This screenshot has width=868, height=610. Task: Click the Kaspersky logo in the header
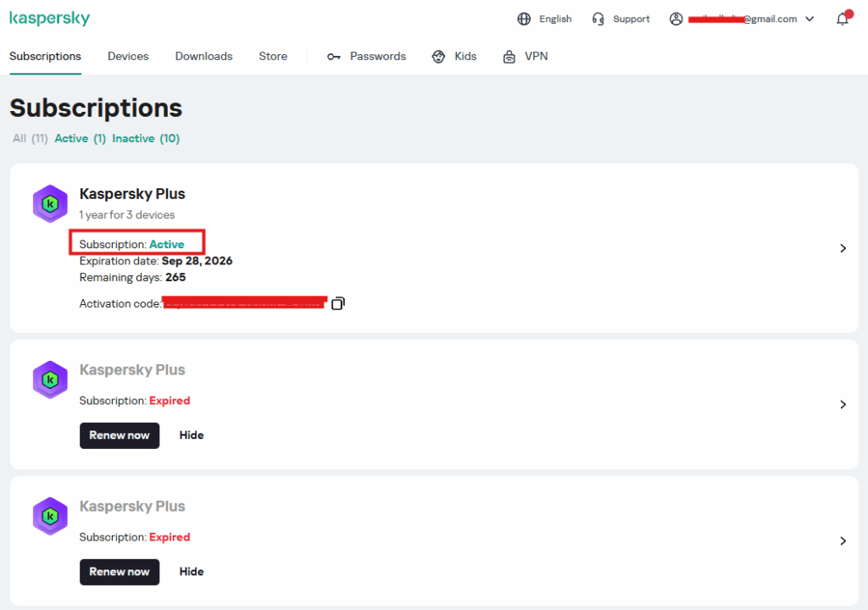[x=49, y=19]
